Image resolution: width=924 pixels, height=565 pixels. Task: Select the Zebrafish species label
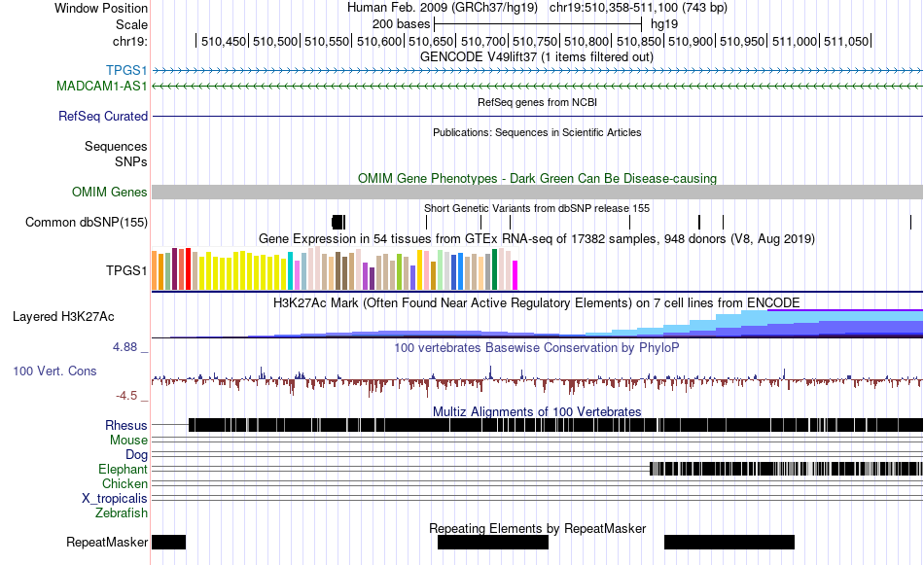[x=121, y=513]
